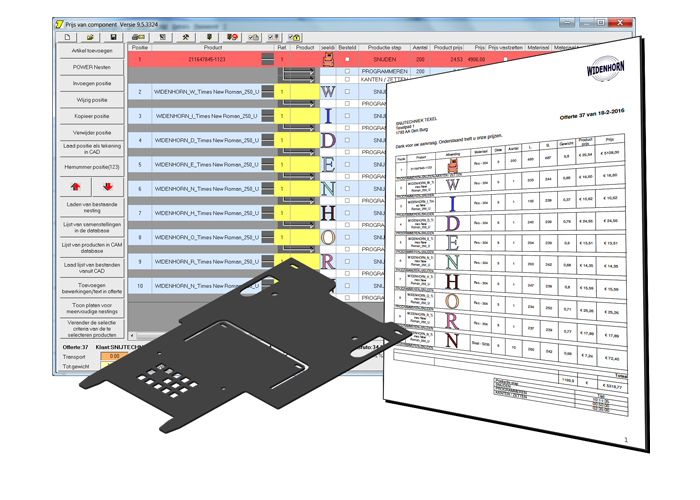Select product cell 211647845-1123
This screenshot has height=500, width=700.
[x=206, y=59]
